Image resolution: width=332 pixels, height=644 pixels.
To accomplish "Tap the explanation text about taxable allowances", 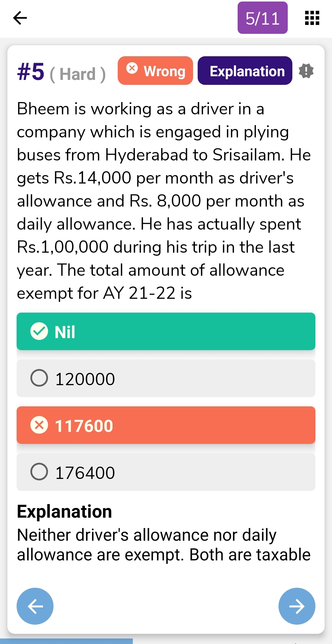I will coord(163,545).
